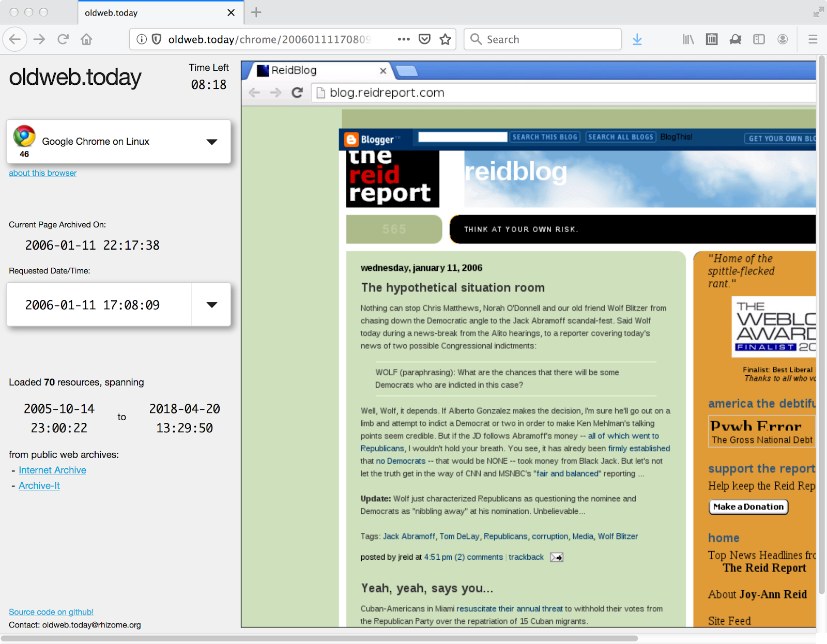Viewport: 827px width, 644px height.
Task: Click Blogger search text field
Action: 463,137
